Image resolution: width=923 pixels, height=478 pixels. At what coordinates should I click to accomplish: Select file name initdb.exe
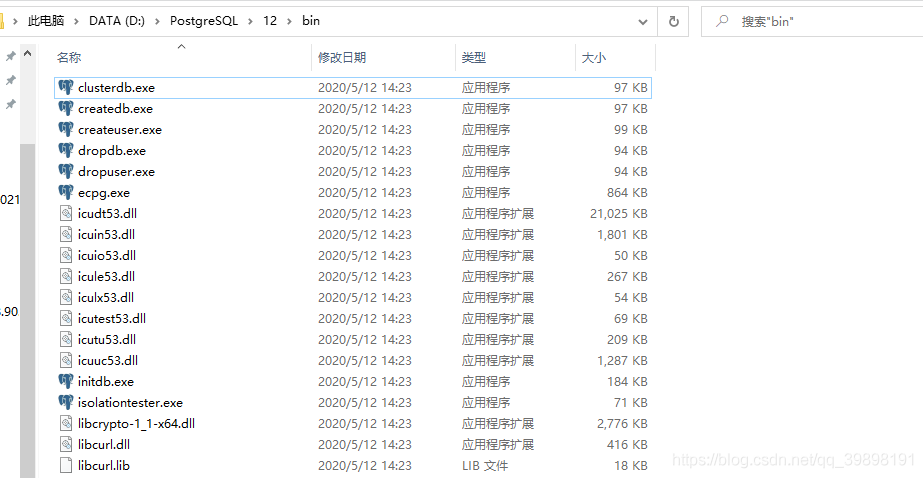tap(106, 381)
